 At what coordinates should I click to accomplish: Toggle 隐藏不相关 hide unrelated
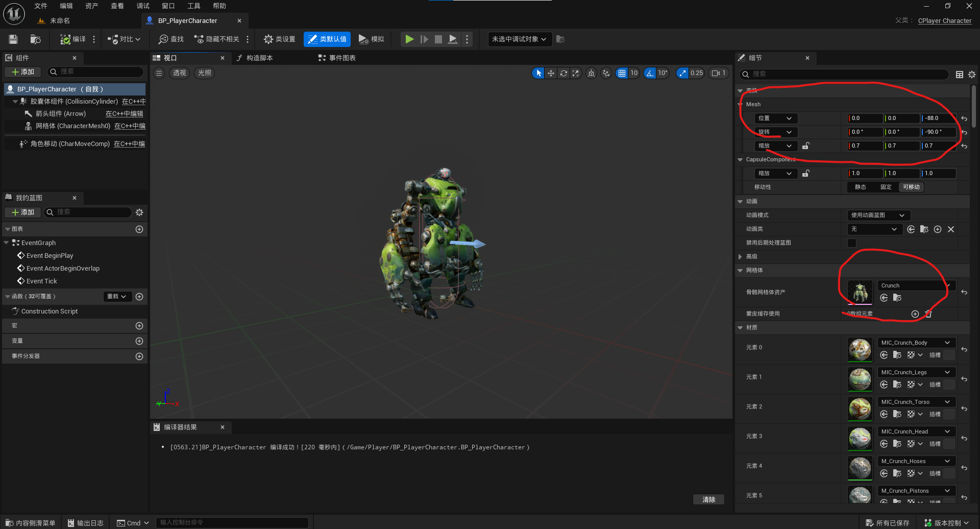pyautogui.click(x=217, y=39)
